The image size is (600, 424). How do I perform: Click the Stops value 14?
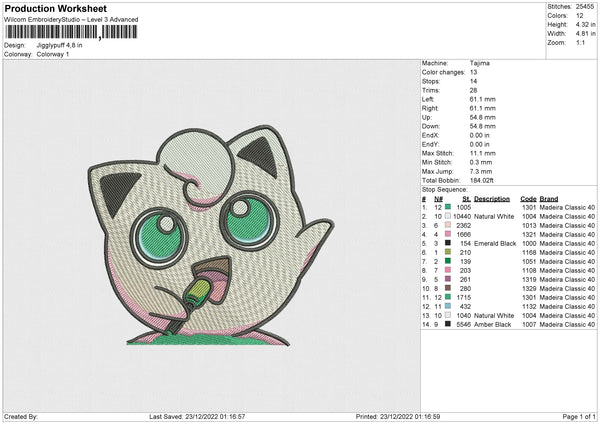[473, 81]
